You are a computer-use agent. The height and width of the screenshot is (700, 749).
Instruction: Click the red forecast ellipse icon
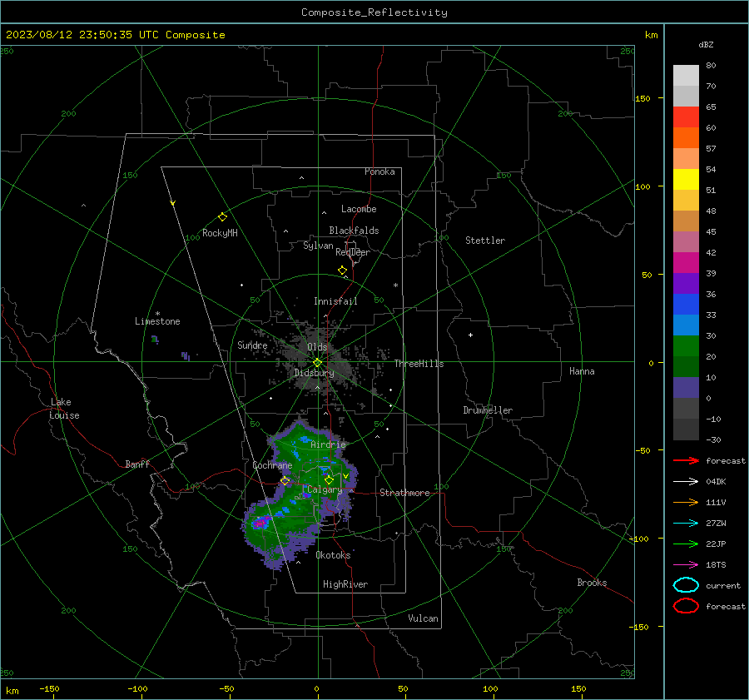coord(686,606)
